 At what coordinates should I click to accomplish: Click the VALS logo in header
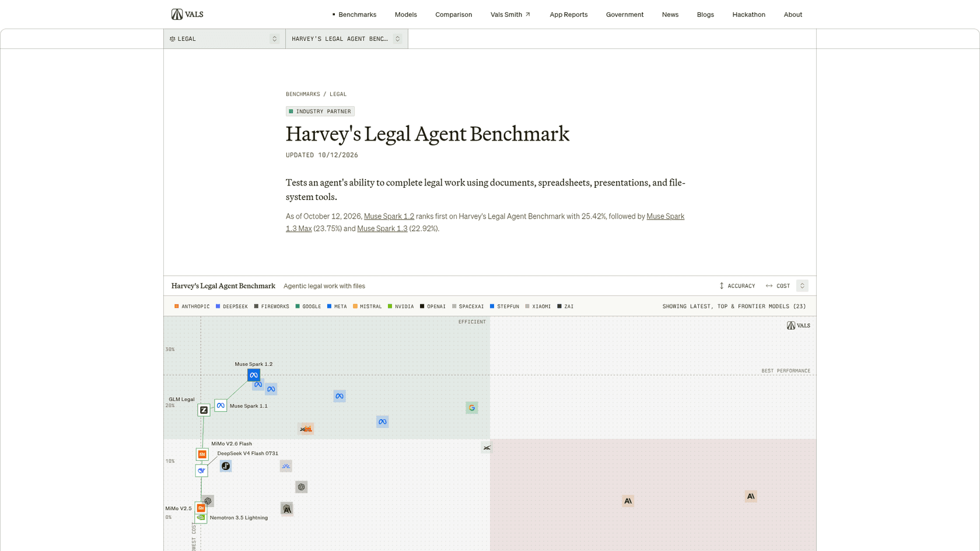(187, 14)
